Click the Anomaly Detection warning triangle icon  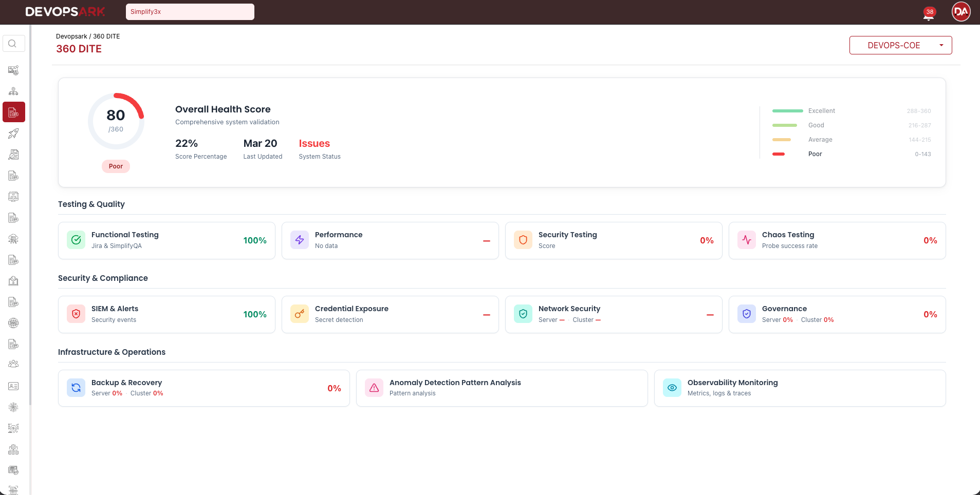coord(374,388)
